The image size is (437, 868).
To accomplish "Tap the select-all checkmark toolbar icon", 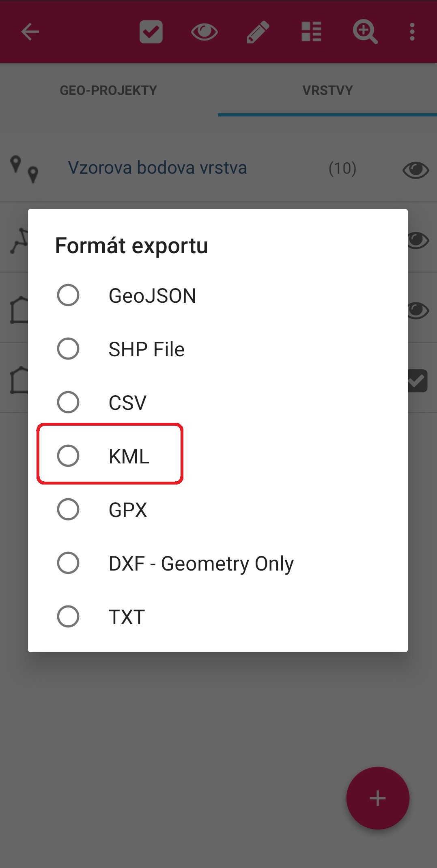I will (x=151, y=32).
